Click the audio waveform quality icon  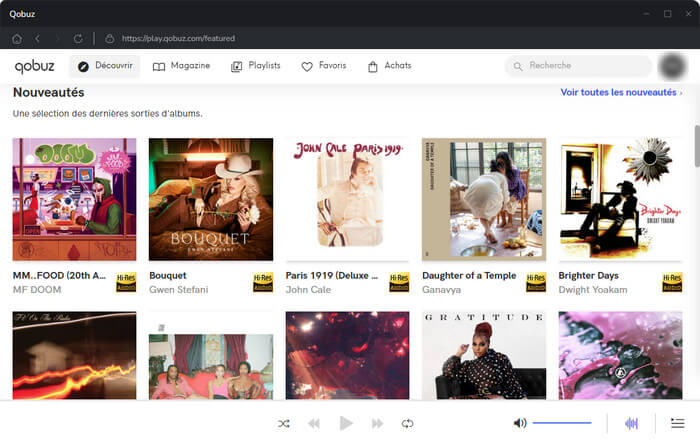[x=631, y=423]
